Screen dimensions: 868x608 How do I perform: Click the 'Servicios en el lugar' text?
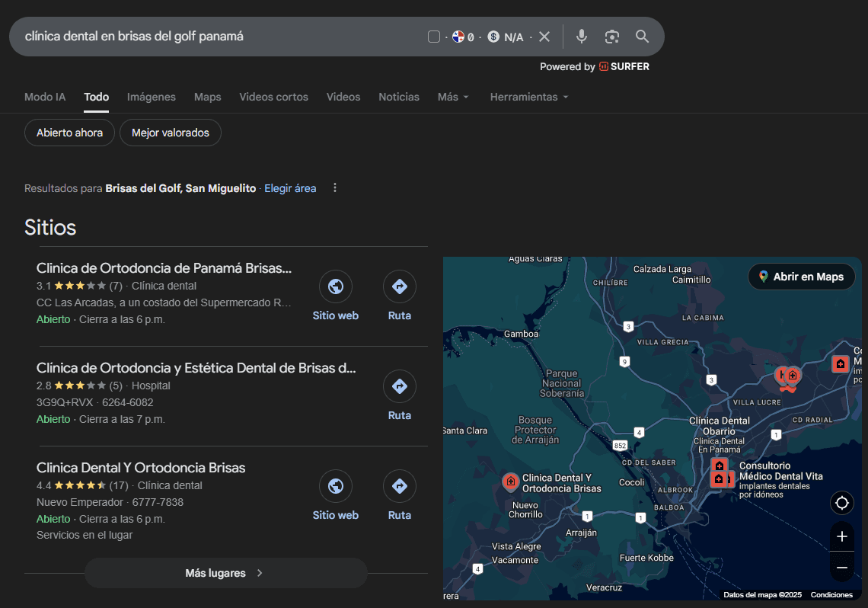(x=85, y=535)
